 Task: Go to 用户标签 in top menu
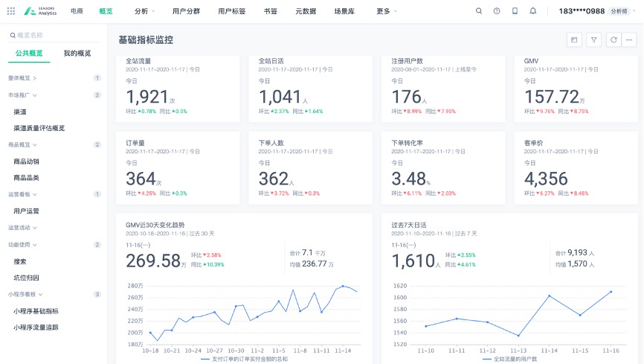(231, 11)
